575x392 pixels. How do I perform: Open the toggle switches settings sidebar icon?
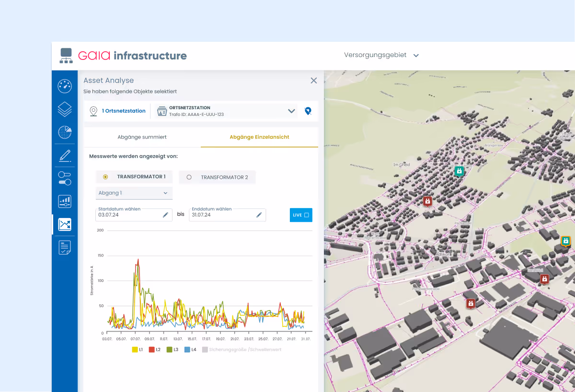tap(65, 178)
